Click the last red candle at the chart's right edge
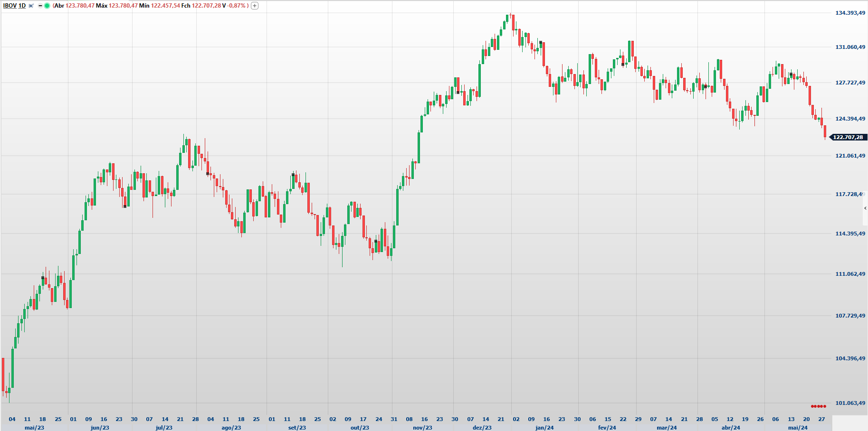The height and width of the screenshot is (431, 868). coord(825,131)
